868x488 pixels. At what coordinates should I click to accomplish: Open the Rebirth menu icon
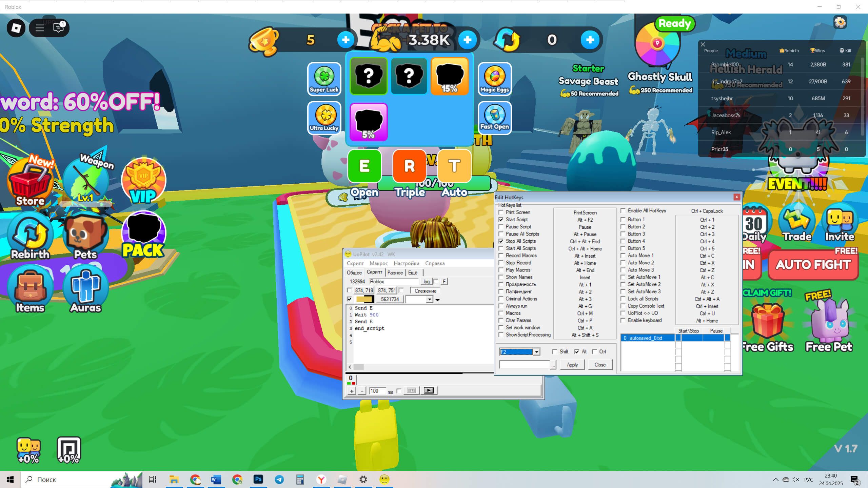pos(30,236)
